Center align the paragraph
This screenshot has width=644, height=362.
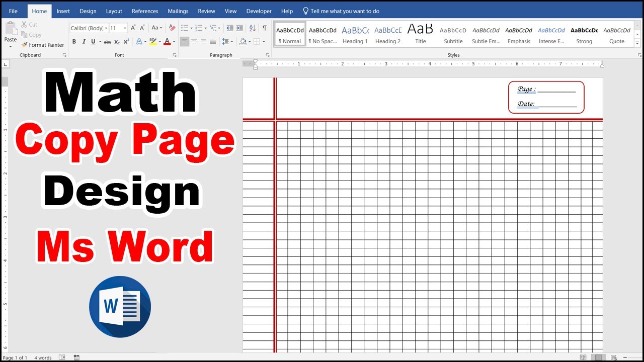pos(194,42)
